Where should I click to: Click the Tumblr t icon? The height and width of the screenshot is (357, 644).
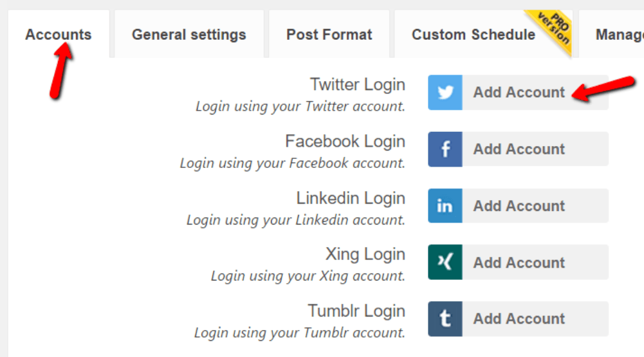pos(445,319)
